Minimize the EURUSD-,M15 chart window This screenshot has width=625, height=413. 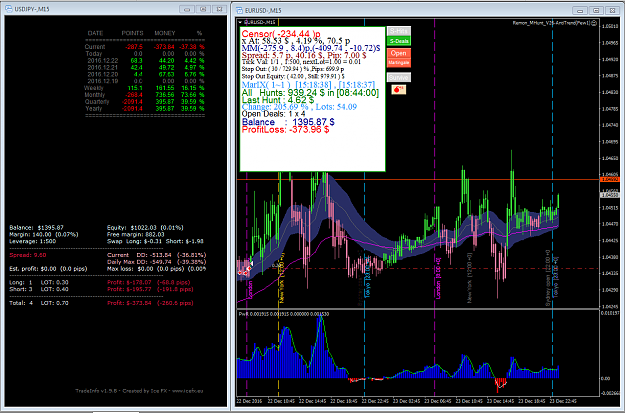tap(580, 10)
